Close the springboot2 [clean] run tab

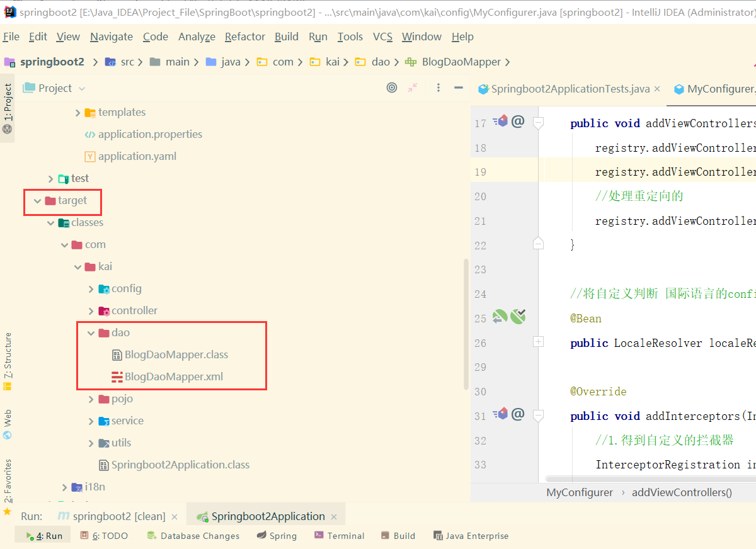(x=175, y=517)
